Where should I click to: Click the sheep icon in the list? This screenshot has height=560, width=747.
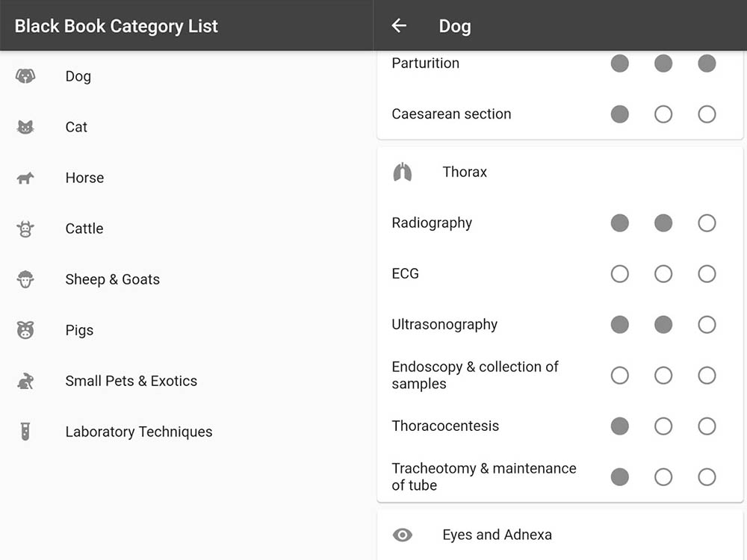[25, 279]
